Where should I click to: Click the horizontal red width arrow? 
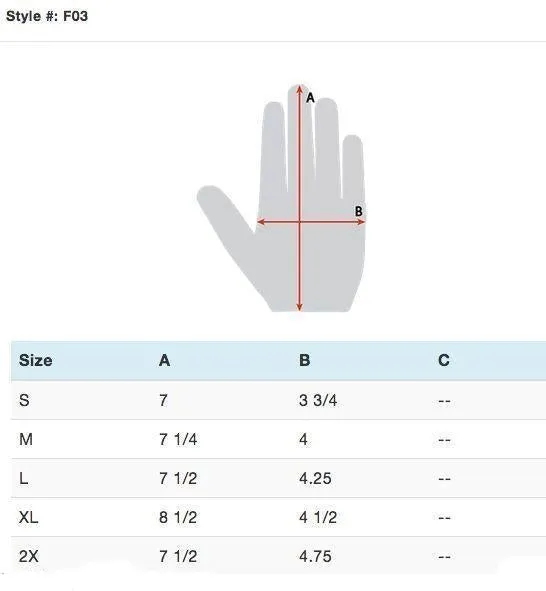(x=311, y=222)
